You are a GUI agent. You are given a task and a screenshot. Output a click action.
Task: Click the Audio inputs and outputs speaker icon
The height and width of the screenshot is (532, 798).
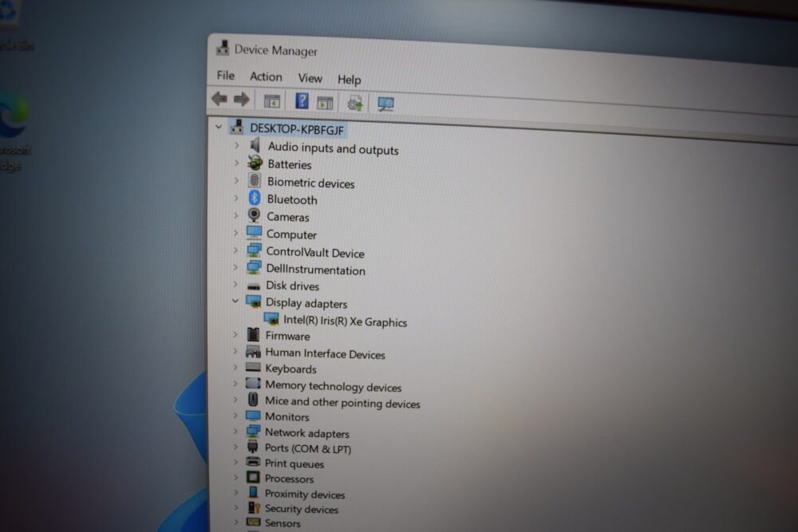pos(255,145)
